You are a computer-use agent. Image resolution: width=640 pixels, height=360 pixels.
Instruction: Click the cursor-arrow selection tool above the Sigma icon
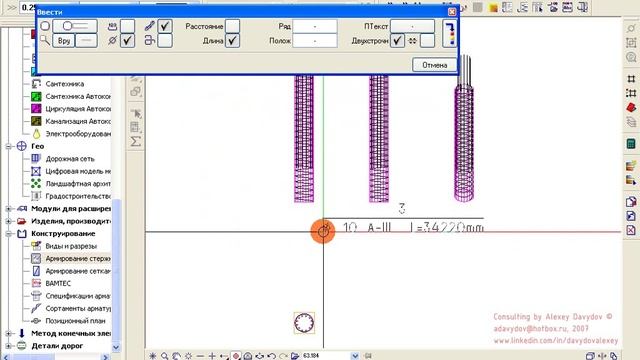tap(136, 113)
